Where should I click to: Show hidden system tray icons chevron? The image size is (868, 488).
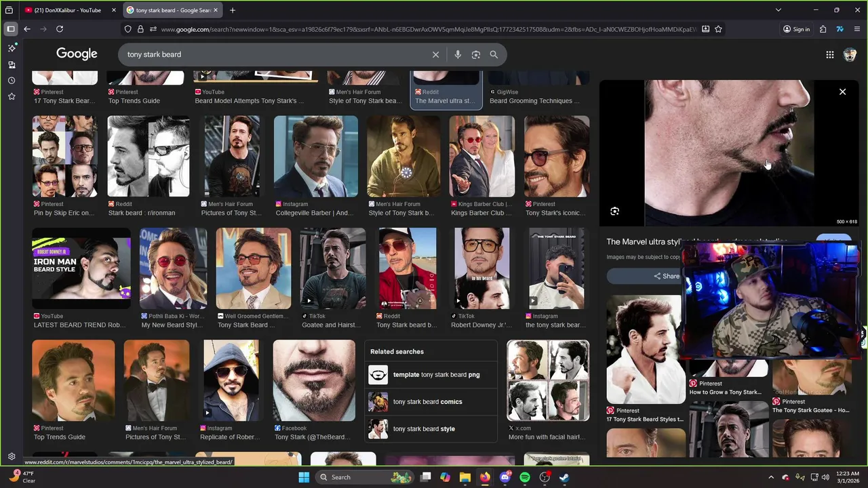click(x=771, y=477)
